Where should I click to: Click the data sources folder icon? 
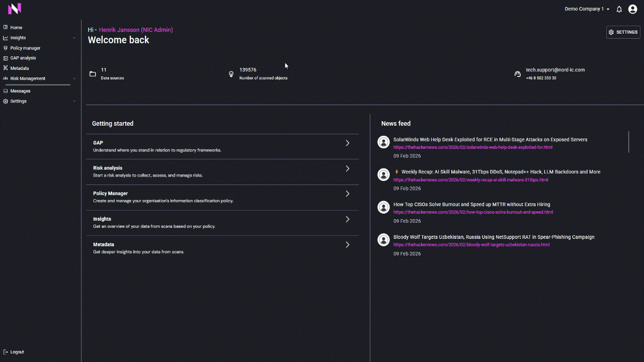[x=93, y=74]
